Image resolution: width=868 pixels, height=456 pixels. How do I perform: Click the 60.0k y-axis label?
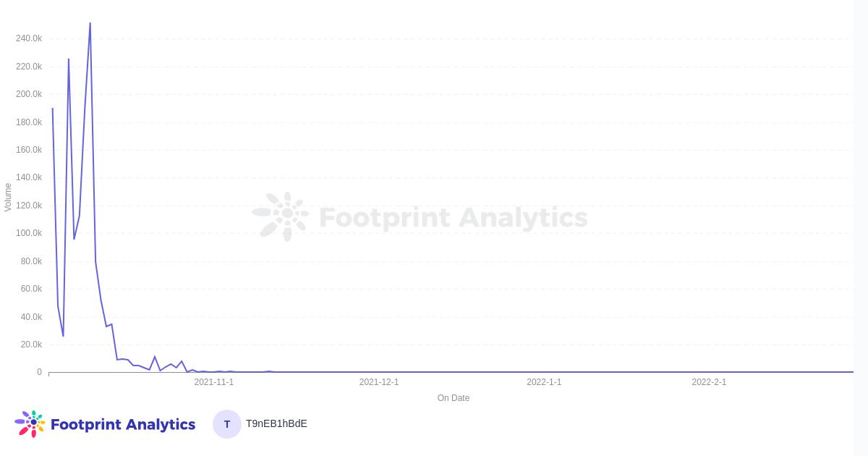(30, 289)
